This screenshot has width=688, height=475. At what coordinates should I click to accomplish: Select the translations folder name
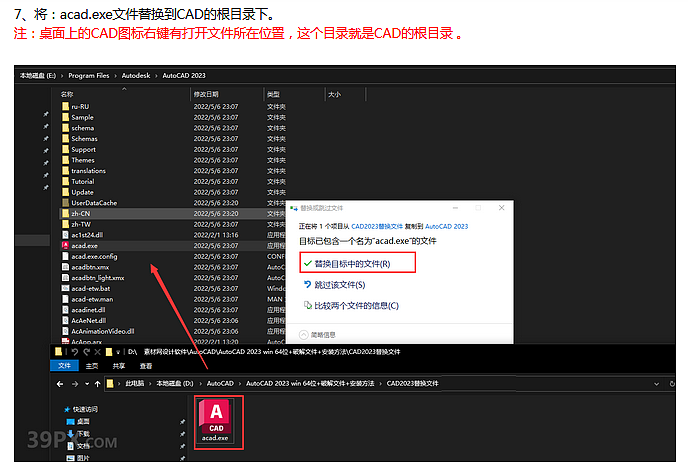89,171
